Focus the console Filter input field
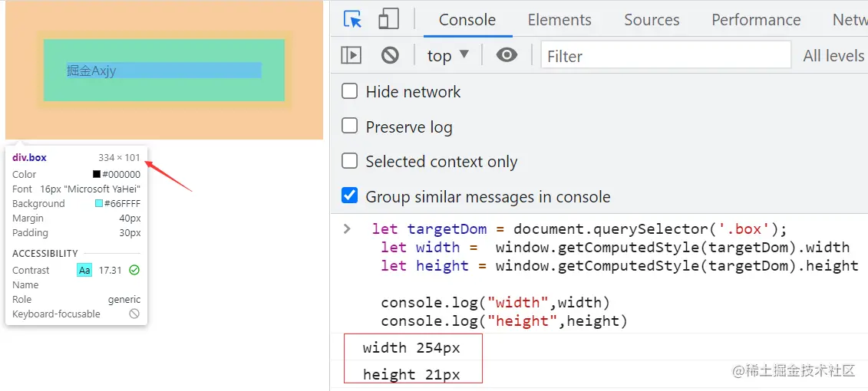Viewport: 868px width, 391px height. [666, 55]
